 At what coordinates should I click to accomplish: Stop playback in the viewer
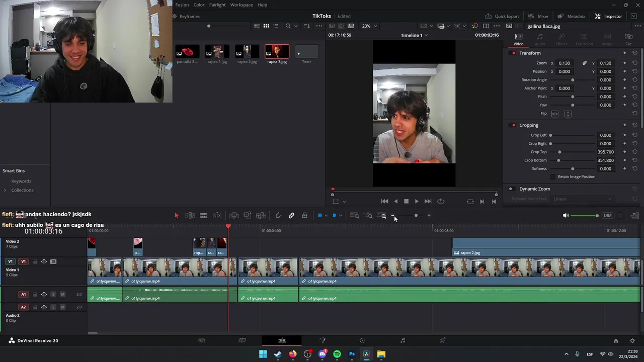coord(406,202)
